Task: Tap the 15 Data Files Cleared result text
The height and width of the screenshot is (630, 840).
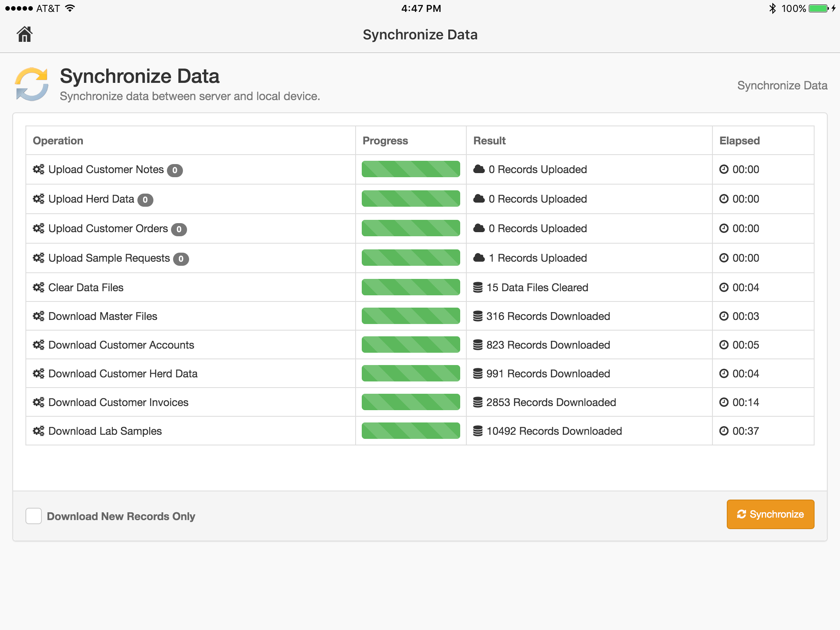Action: click(537, 288)
